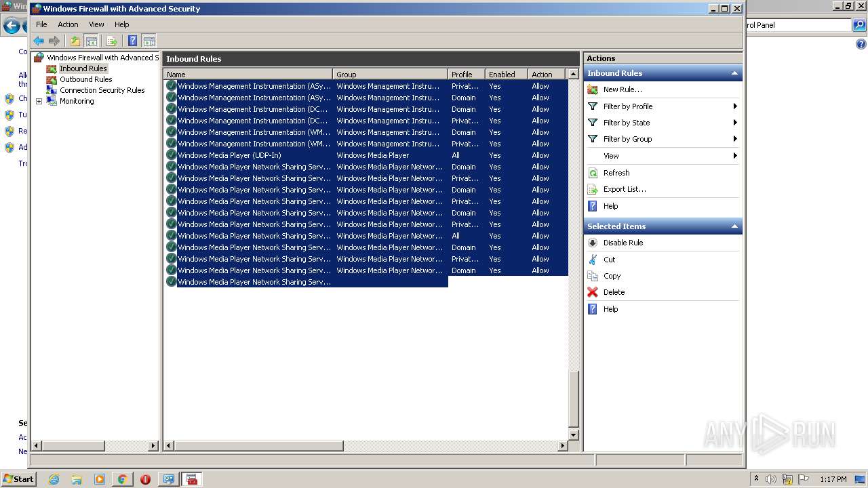Open the File menu
This screenshot has height=488, width=868.
pos(41,24)
